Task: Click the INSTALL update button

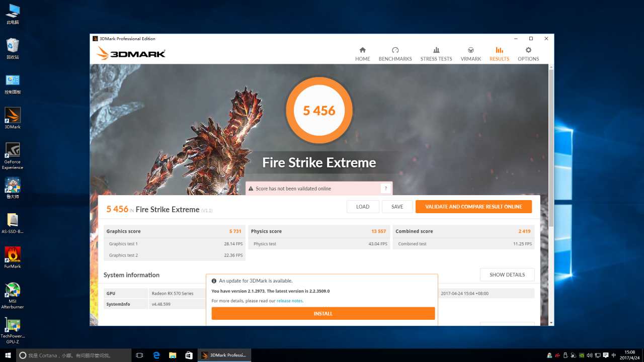Action: 323,313
